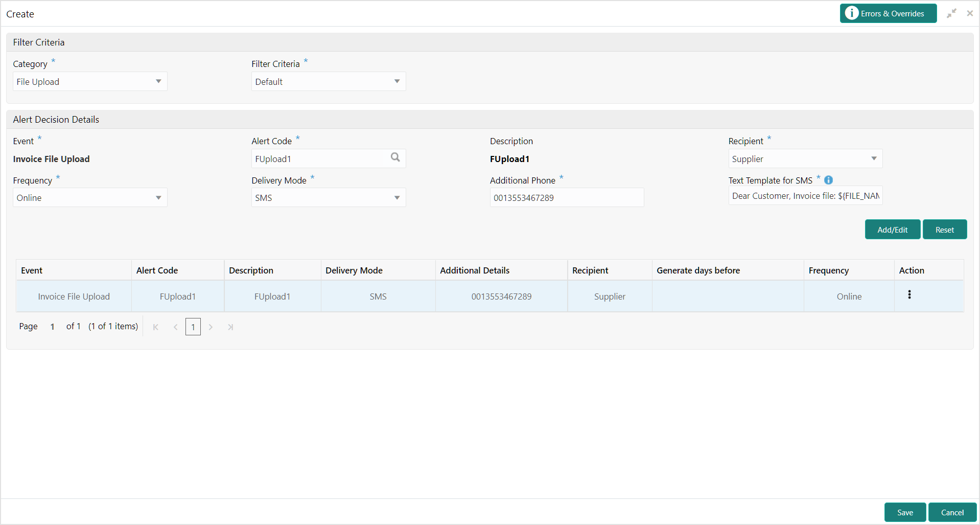Close the Create dialog

pos(970,13)
